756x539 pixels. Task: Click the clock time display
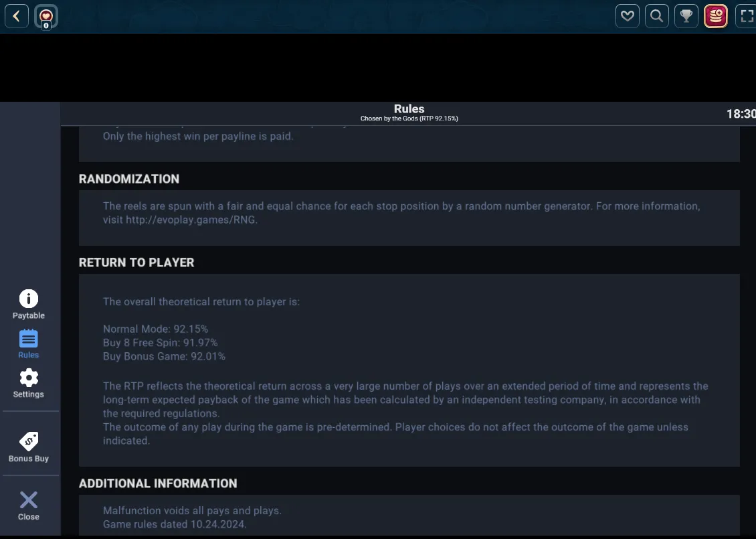click(x=741, y=114)
